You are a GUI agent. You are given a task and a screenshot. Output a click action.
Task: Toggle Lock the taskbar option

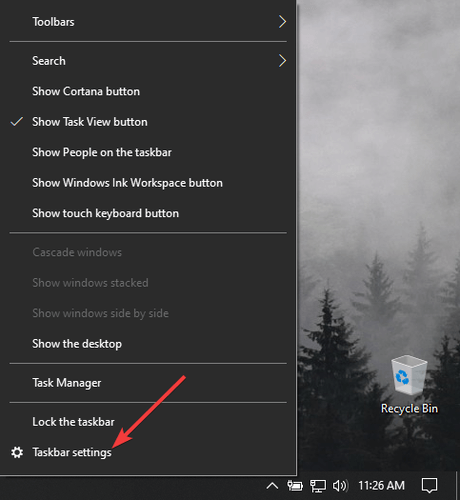[x=148, y=422]
